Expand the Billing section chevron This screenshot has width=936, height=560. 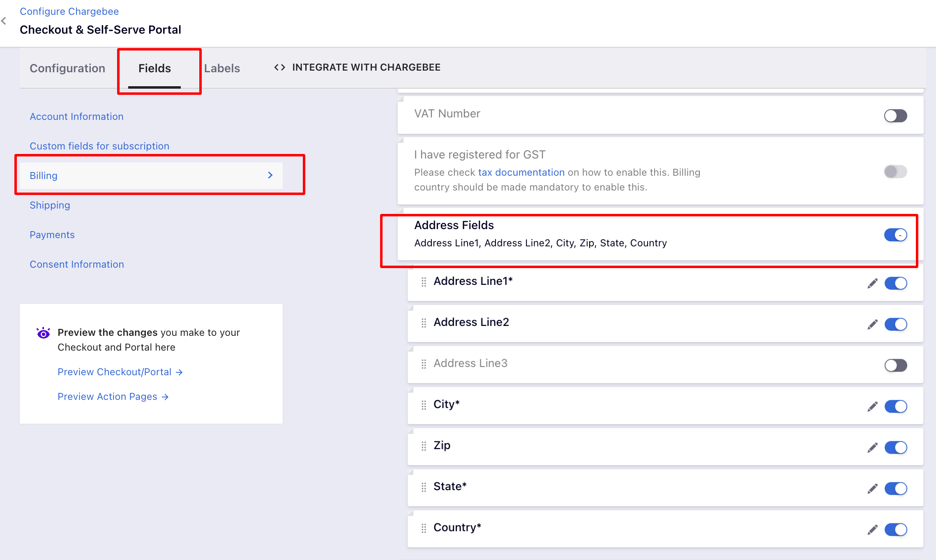270,175
